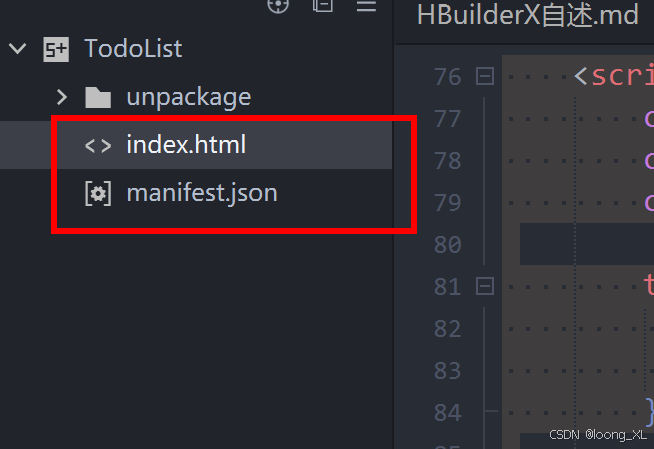Switch to the HBuilderX自述.md tab
Image resolution: width=654 pixels, height=449 pixels.
[x=527, y=15]
